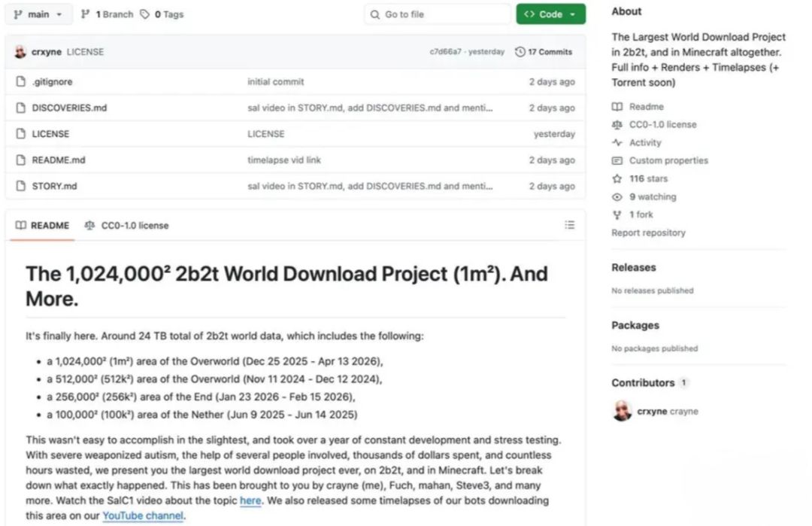This screenshot has height=526, width=812.
Task: Select the README tab
Action: coord(42,226)
